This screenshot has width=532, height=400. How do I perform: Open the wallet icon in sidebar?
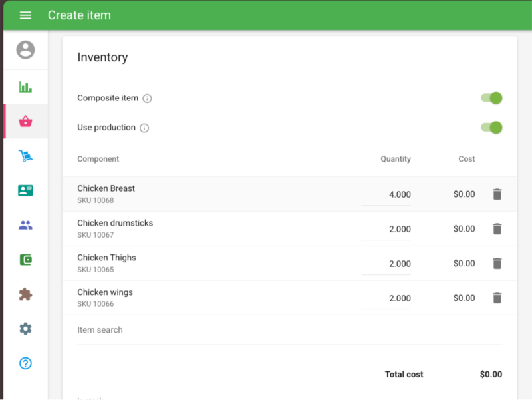25,260
